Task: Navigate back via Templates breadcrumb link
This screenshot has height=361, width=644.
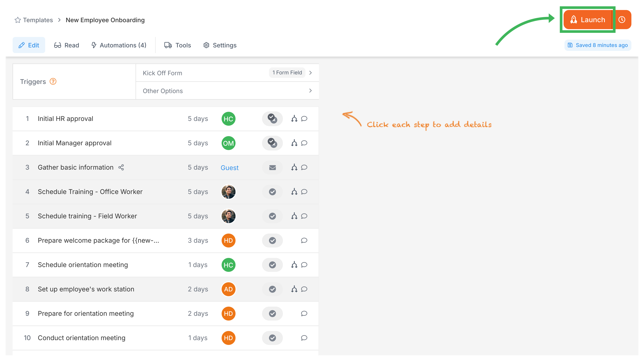Action: (38, 20)
